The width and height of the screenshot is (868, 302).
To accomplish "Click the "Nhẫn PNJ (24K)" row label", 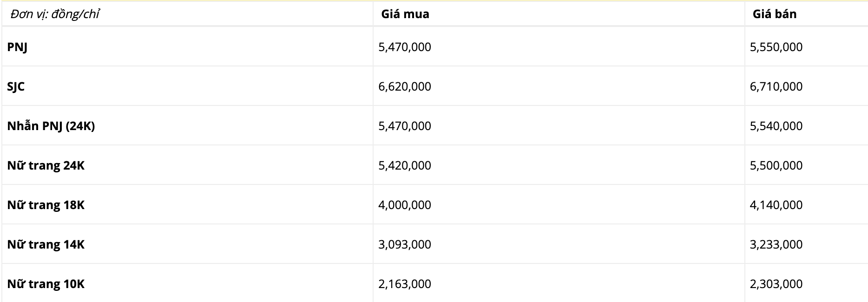I will [51, 126].
